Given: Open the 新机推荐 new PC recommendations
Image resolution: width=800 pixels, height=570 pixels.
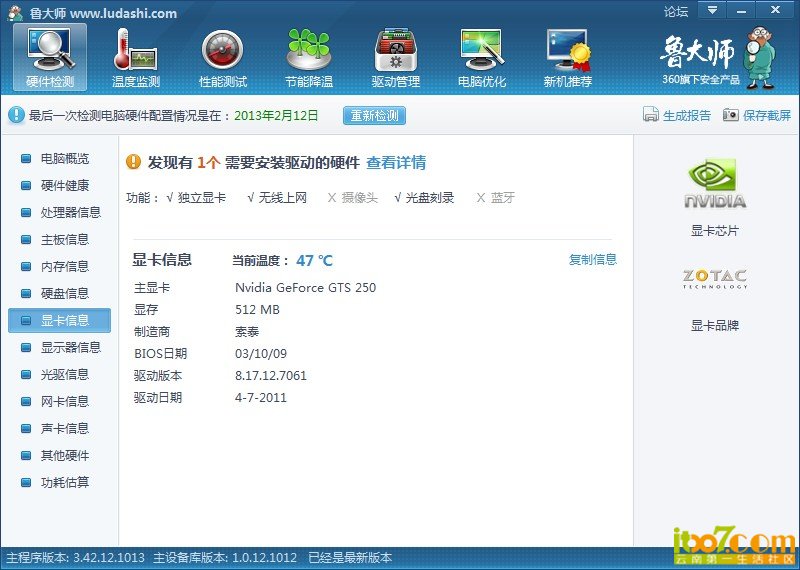Looking at the screenshot, I should tap(568, 58).
